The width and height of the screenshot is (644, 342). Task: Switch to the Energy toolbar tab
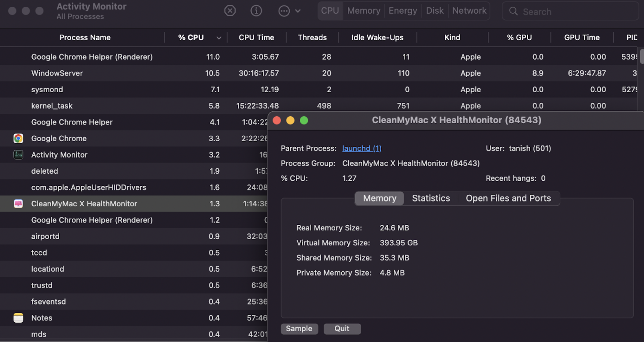[x=403, y=11]
